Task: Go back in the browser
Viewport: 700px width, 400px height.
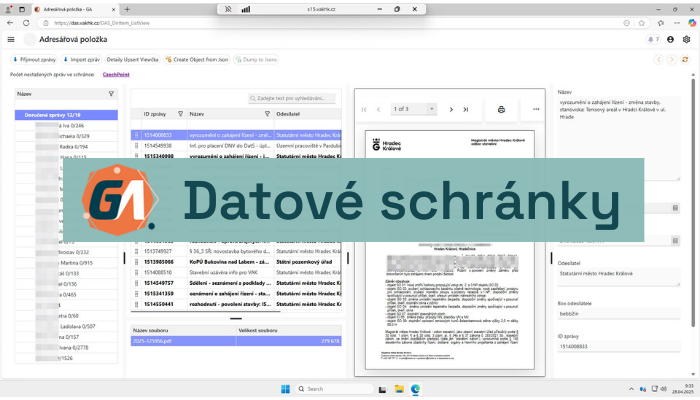Action: 10,23
